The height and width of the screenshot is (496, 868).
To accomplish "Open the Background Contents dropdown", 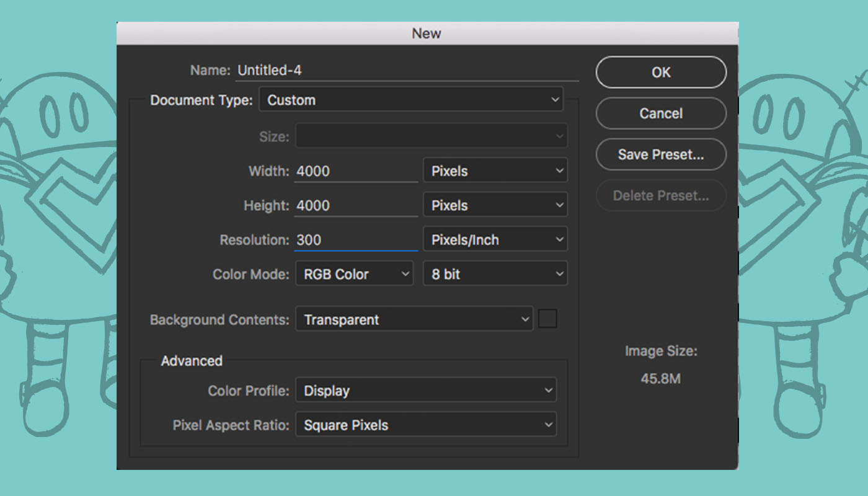I will pyautogui.click(x=414, y=320).
